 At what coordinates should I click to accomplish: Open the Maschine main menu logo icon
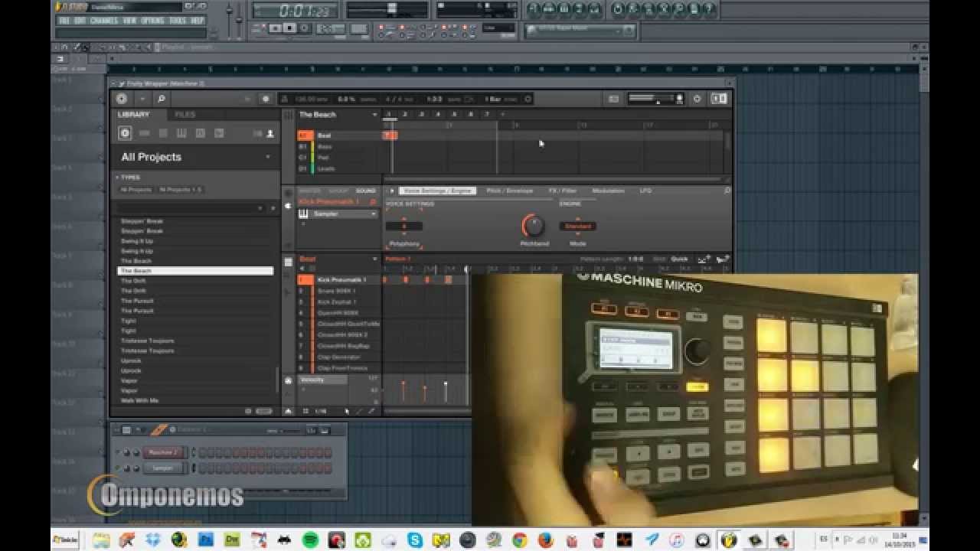pos(121,99)
